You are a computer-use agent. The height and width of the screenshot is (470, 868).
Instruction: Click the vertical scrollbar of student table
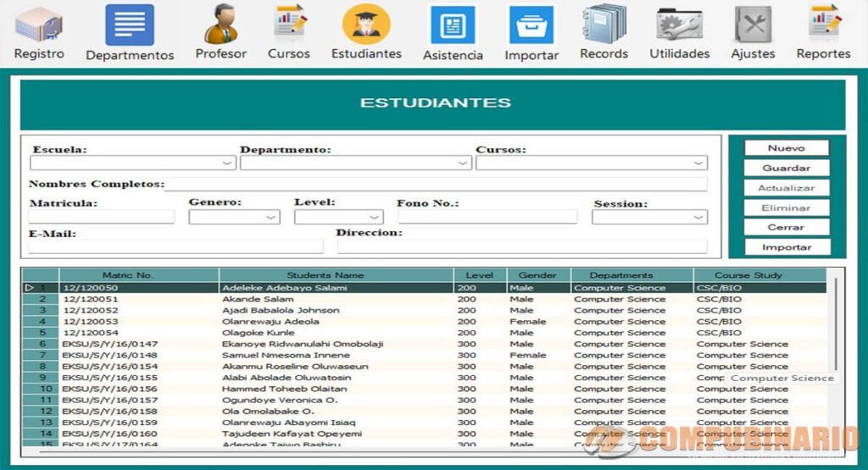[835, 325]
